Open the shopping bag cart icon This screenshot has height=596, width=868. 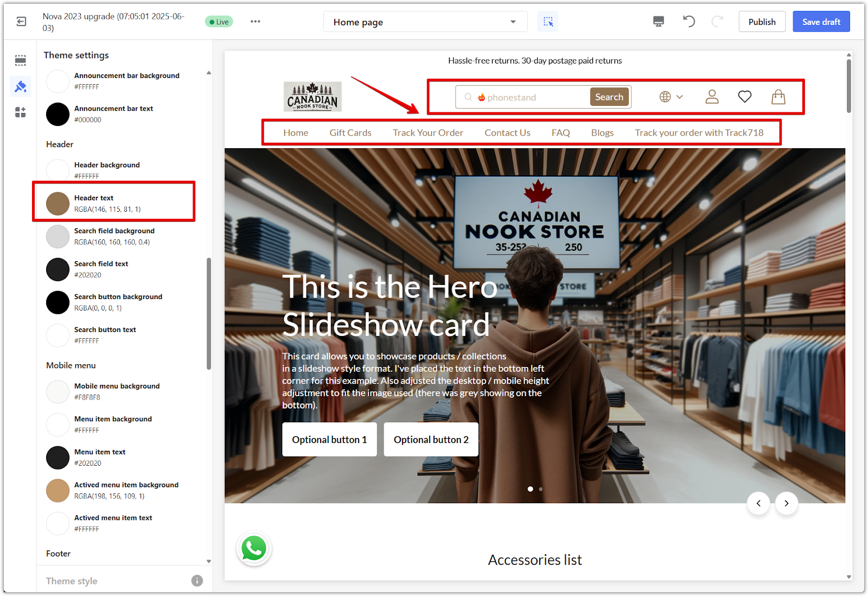pos(778,97)
